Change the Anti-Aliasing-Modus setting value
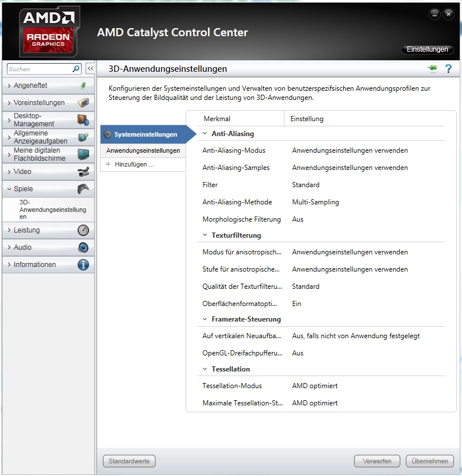 tap(350, 150)
